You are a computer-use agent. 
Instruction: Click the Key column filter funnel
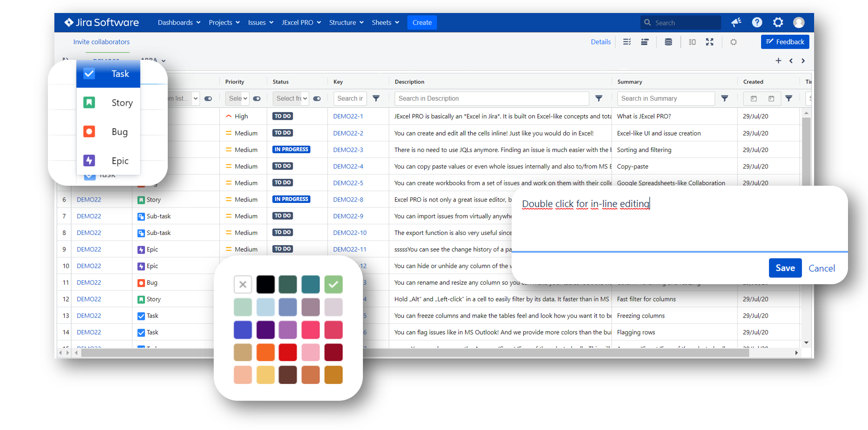point(376,98)
